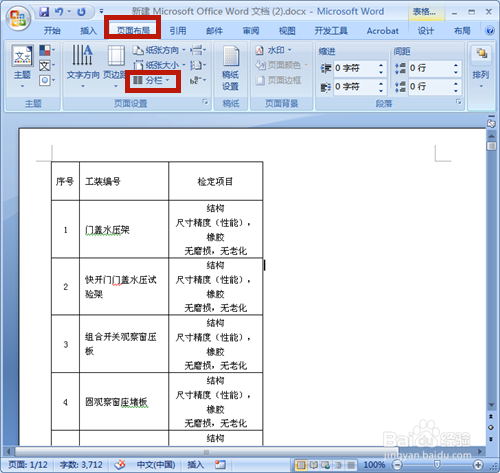Toggle 插入 insert mode in status bar
Screen dimensions: 500x473
coord(195,465)
